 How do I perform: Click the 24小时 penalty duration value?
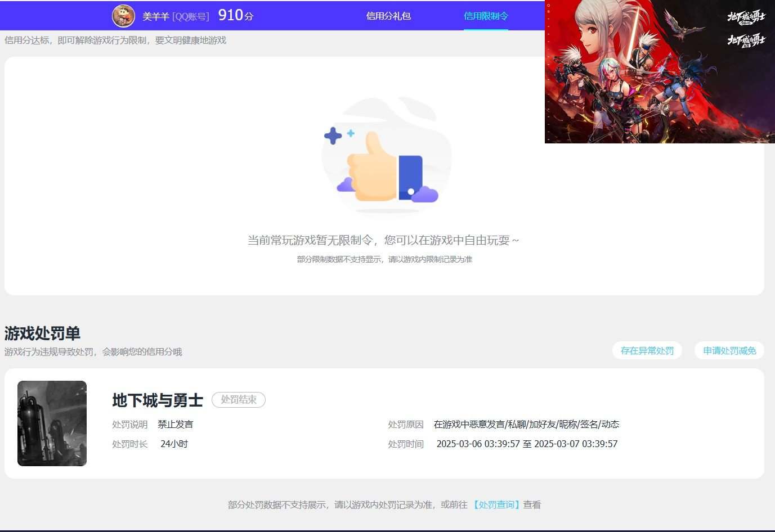(174, 444)
